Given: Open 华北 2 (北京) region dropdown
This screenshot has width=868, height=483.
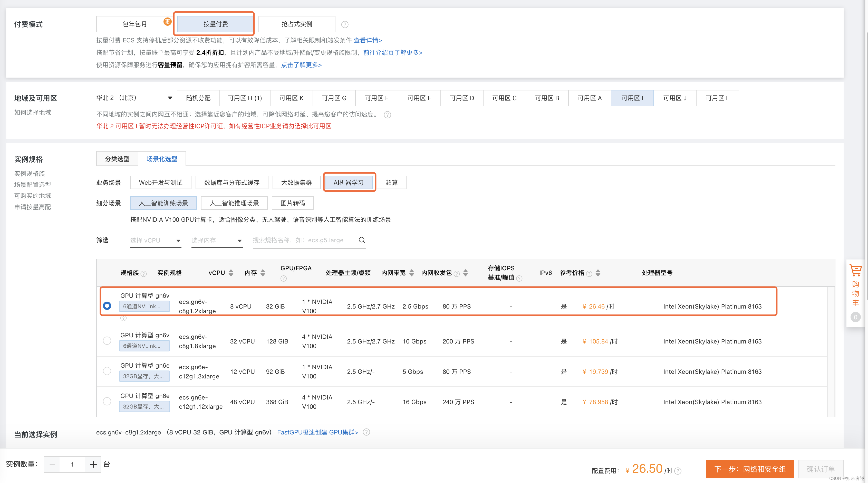Looking at the screenshot, I should pyautogui.click(x=134, y=98).
